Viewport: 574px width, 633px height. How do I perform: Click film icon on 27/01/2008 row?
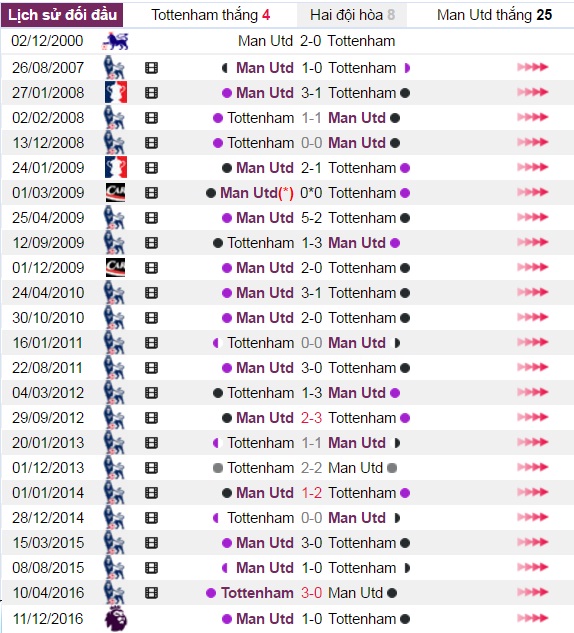(151, 93)
